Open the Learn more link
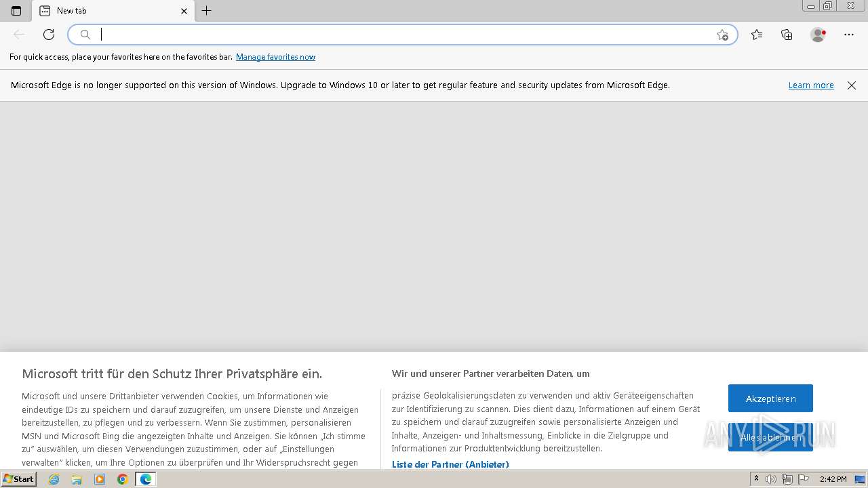This screenshot has height=488, width=868. tap(811, 85)
